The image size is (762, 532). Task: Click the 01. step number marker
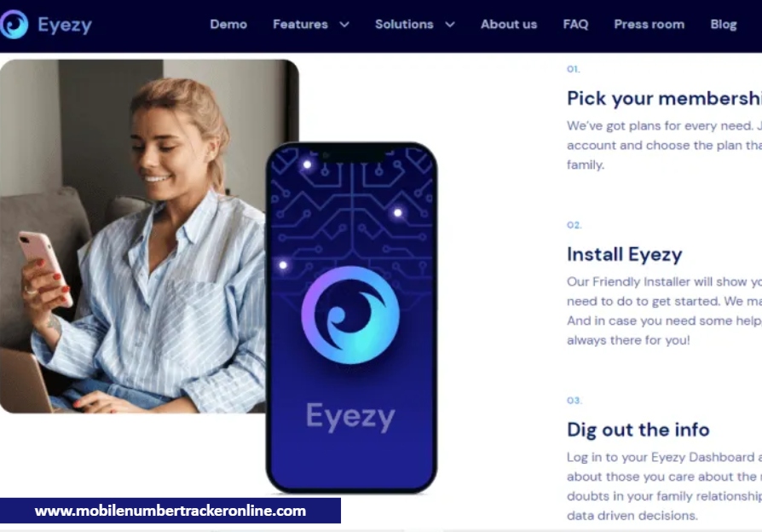[x=574, y=69]
